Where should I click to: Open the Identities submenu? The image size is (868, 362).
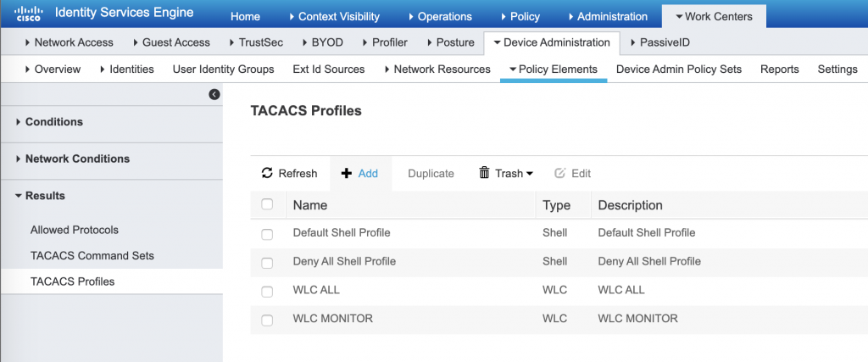tap(127, 70)
